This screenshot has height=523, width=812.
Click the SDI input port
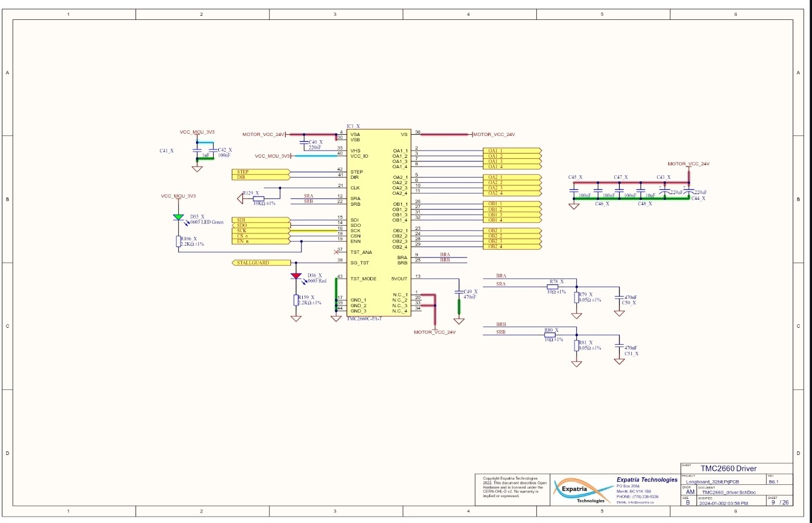click(261, 220)
